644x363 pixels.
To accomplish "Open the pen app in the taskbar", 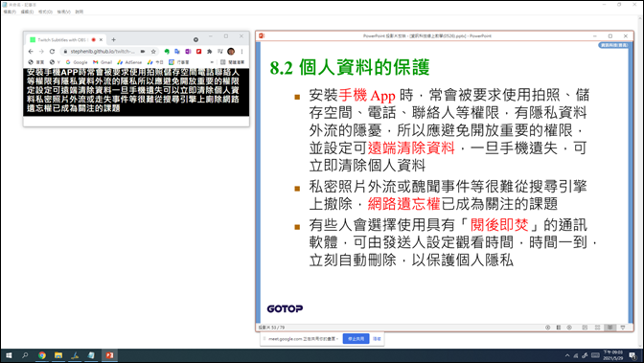I will pyautogui.click(x=75, y=355).
